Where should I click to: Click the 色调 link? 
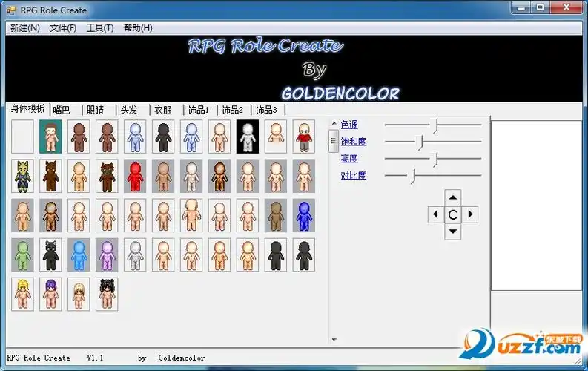tap(349, 125)
